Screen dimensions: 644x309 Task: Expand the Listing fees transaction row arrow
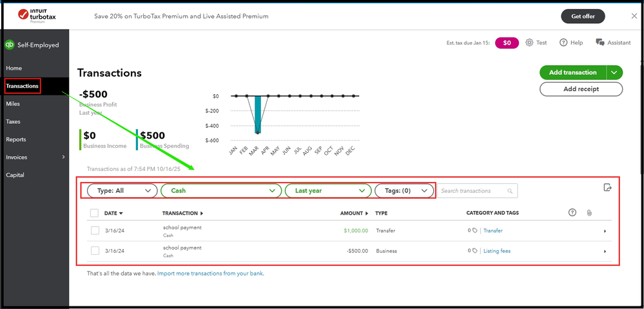[x=605, y=251]
